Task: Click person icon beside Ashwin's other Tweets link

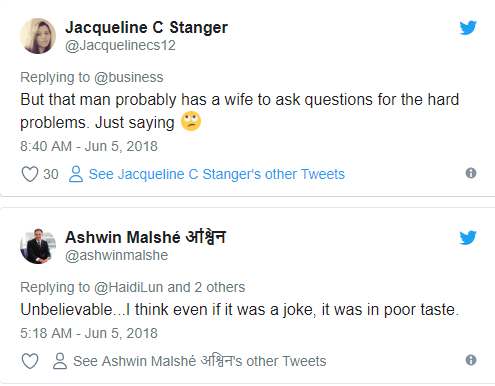Action: tap(60, 361)
